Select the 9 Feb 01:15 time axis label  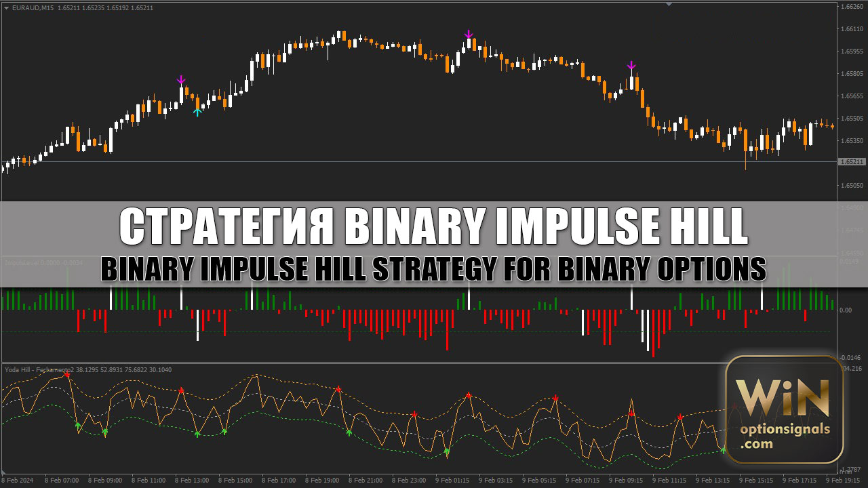coord(452,481)
